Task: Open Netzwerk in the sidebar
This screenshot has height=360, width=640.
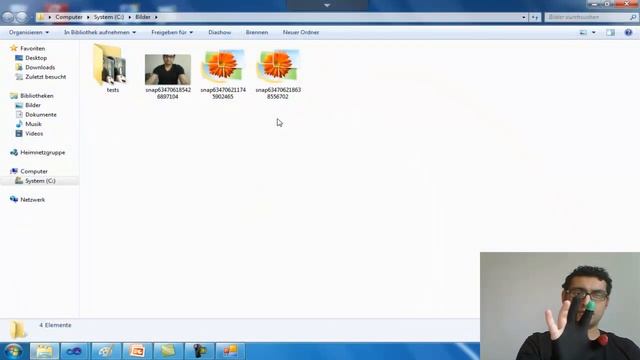Action: point(33,200)
